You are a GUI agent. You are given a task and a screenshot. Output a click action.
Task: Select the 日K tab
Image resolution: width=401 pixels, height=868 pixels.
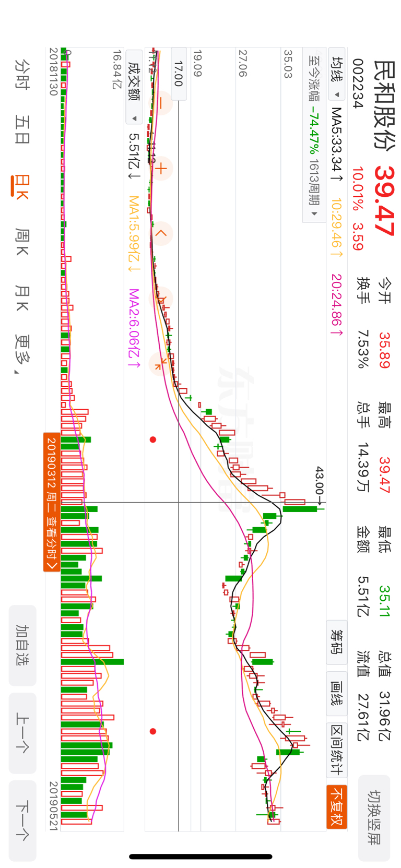(x=21, y=186)
